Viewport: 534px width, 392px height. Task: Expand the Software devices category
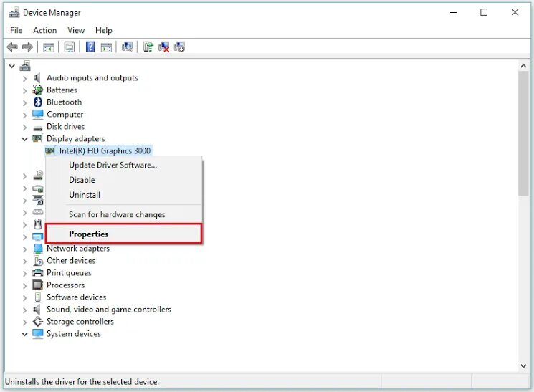point(24,298)
